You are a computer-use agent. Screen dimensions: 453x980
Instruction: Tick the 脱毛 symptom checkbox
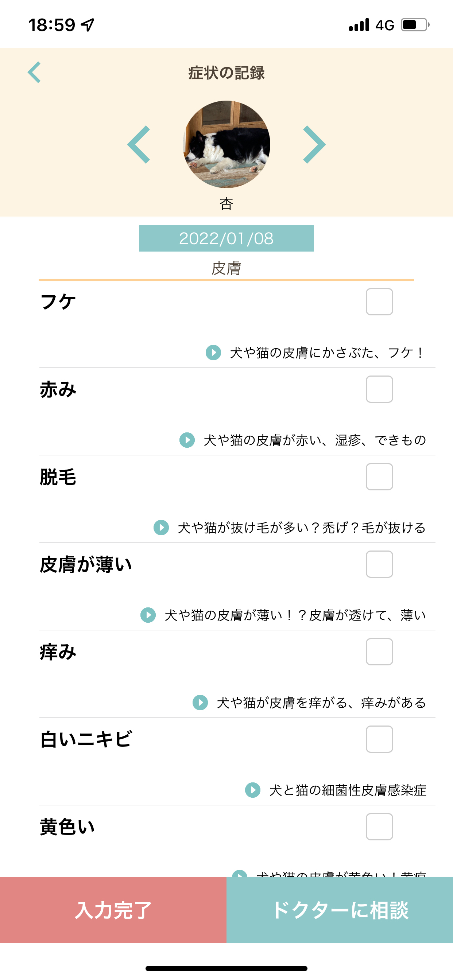coord(379,477)
